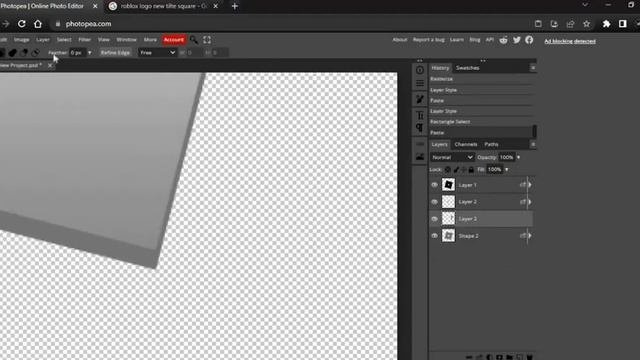The width and height of the screenshot is (640, 360).
Task: Open the Select menu
Action: click(64, 40)
